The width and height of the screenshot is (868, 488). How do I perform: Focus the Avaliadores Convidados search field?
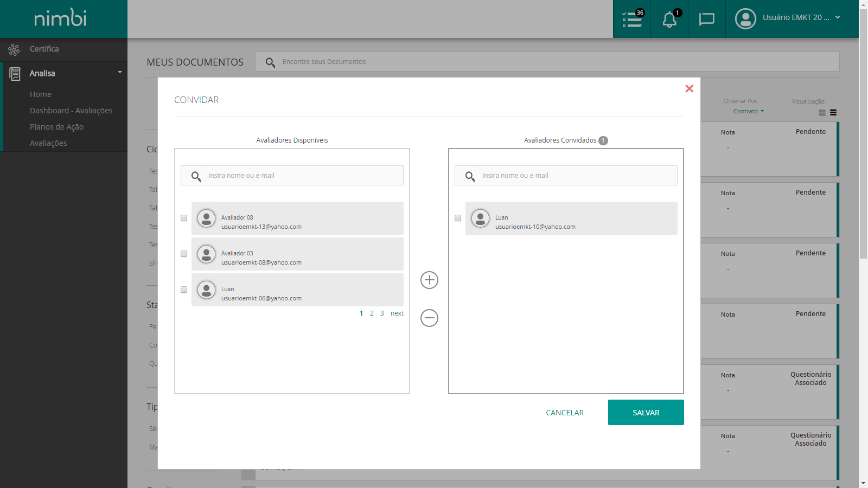(566, 176)
